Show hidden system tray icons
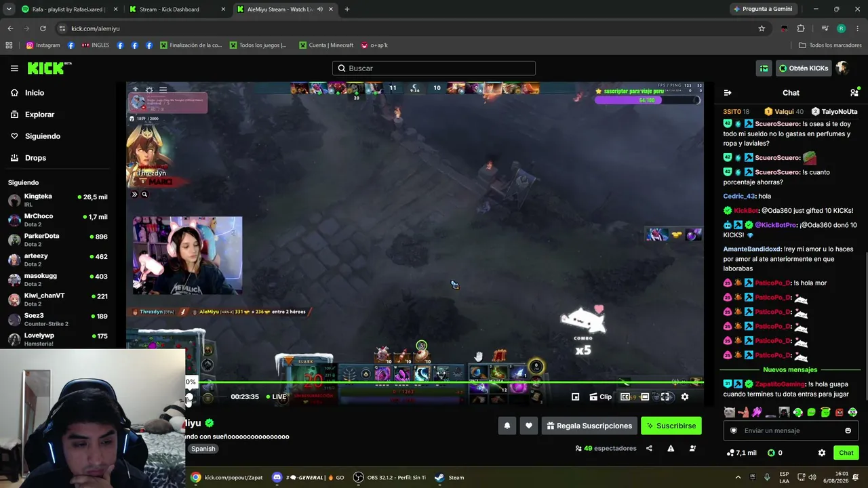Viewport: 868px width, 488px height. (x=738, y=477)
